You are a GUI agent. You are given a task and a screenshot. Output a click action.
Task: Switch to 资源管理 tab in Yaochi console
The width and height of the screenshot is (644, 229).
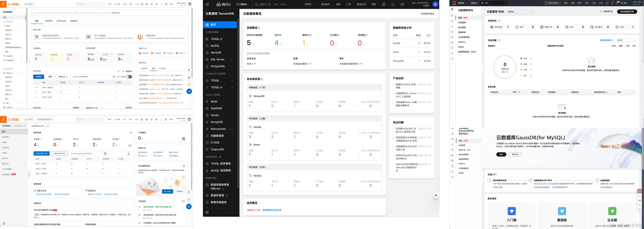[x=49, y=21]
